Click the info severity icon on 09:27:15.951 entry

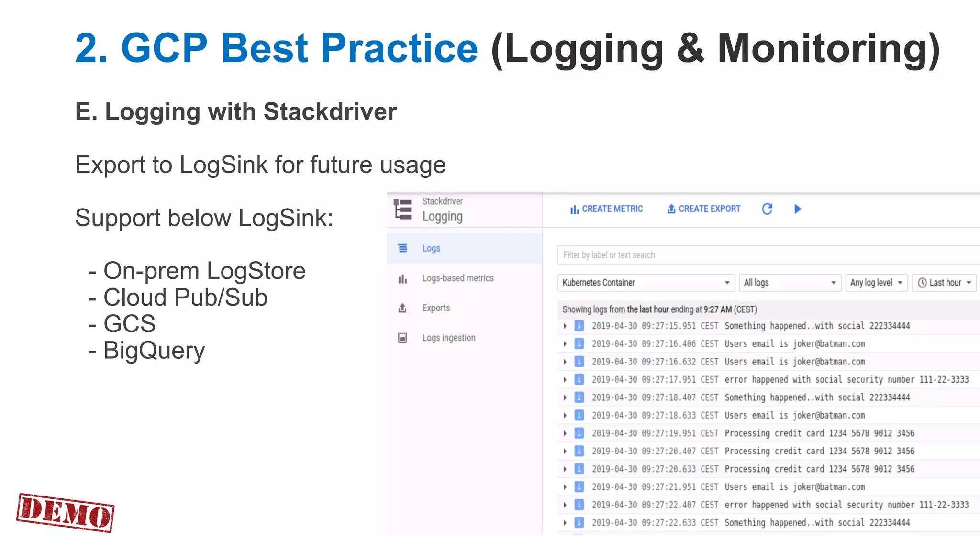pos(579,326)
